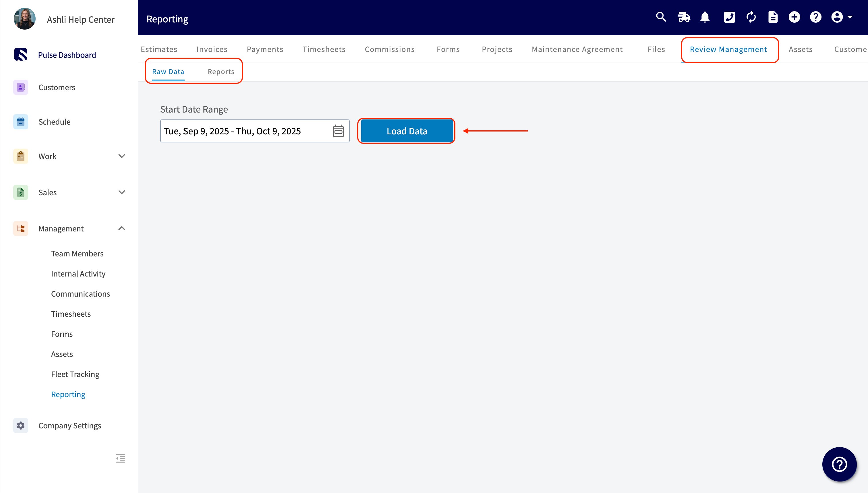
Task: Open Forms under Management sidebar
Action: click(x=62, y=334)
